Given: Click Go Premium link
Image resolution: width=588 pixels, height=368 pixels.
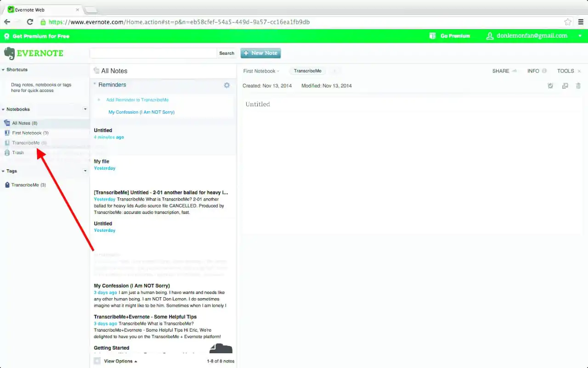Looking at the screenshot, I should tap(455, 36).
